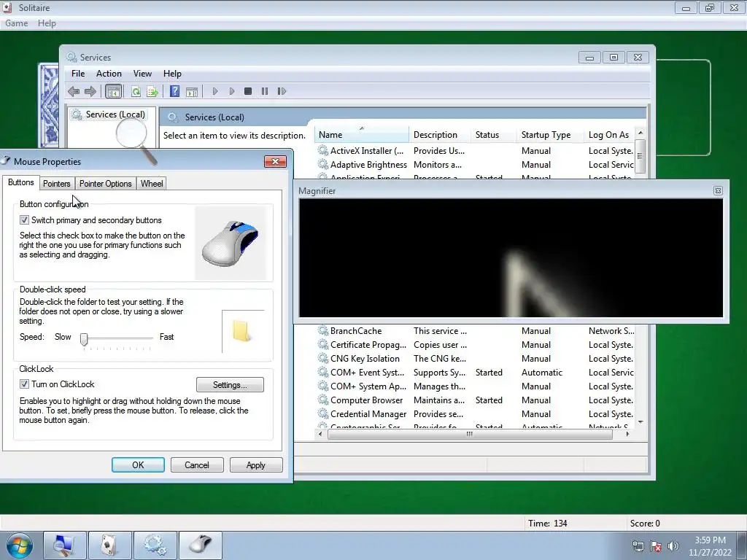Image resolution: width=747 pixels, height=560 pixels.
Task: Click the Solitaire face-down deck card
Action: (48, 106)
